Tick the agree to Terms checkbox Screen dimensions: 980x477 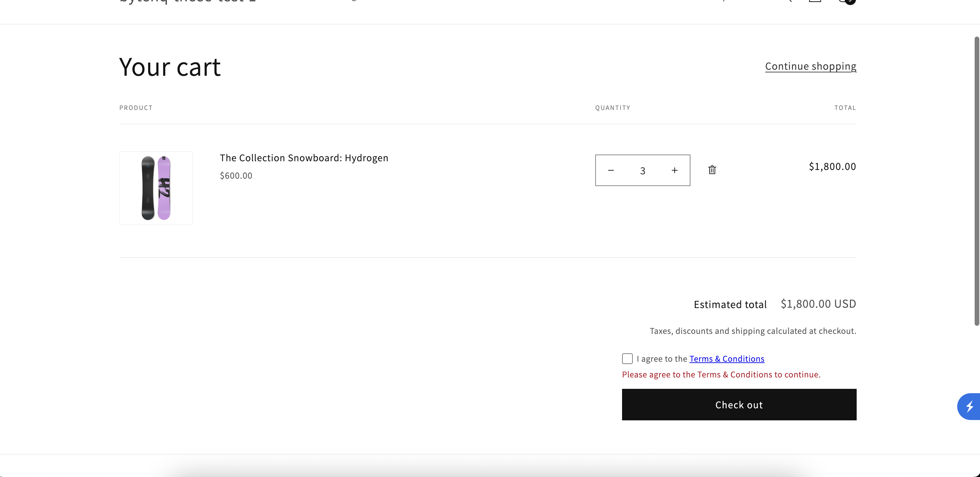pos(627,359)
